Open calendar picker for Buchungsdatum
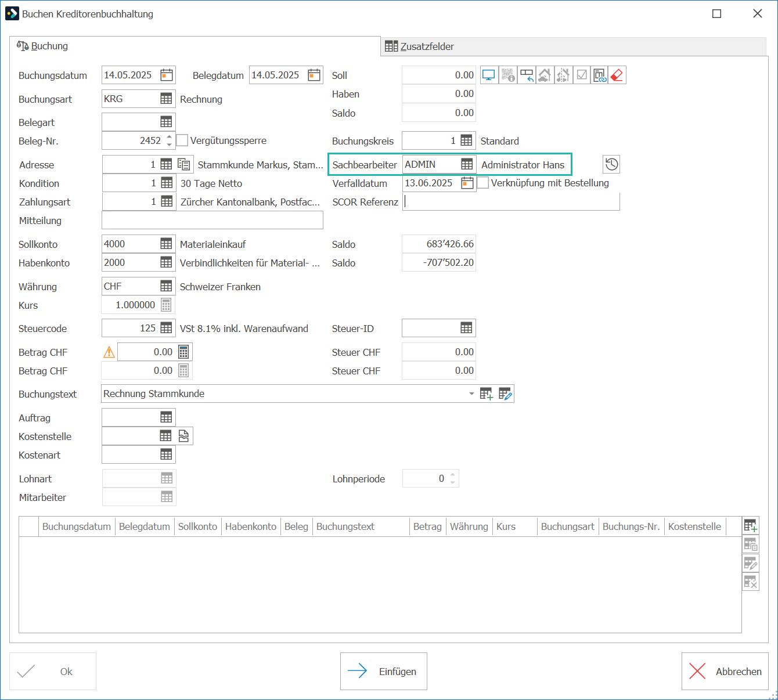 coord(167,75)
